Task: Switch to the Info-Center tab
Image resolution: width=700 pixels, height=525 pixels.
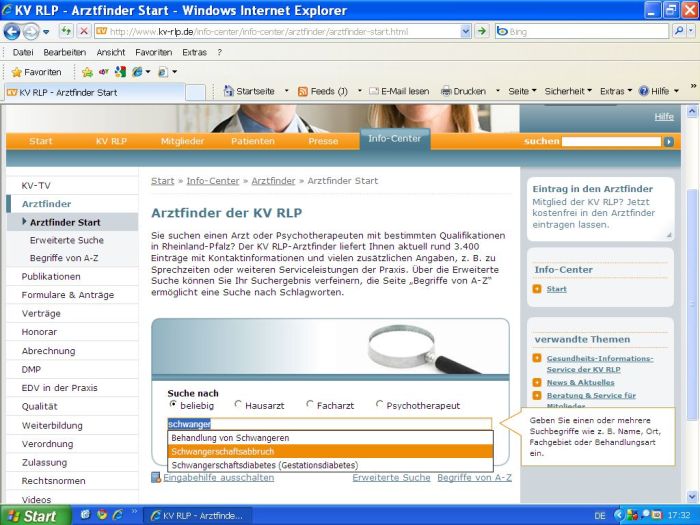Action: click(395, 139)
